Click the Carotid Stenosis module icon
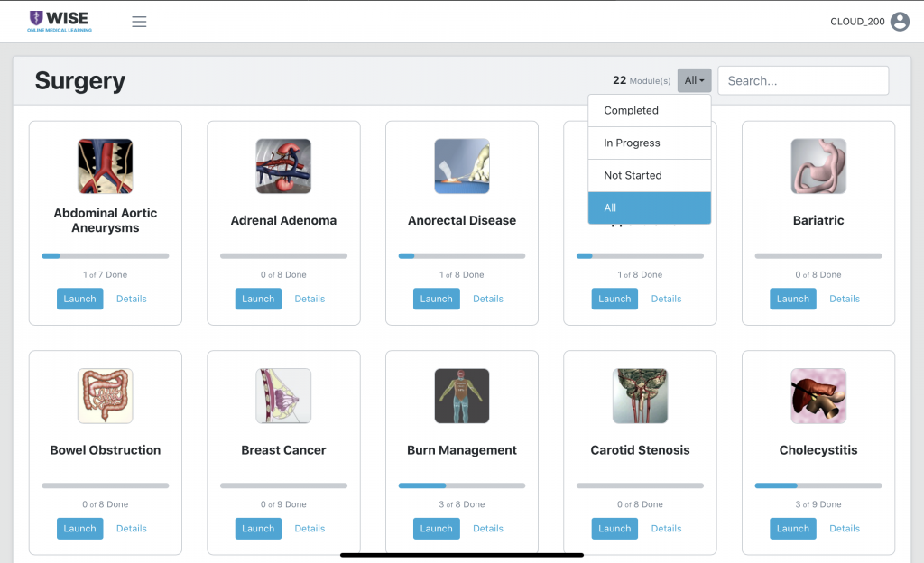Viewport: 924px width, 563px height. 640,396
